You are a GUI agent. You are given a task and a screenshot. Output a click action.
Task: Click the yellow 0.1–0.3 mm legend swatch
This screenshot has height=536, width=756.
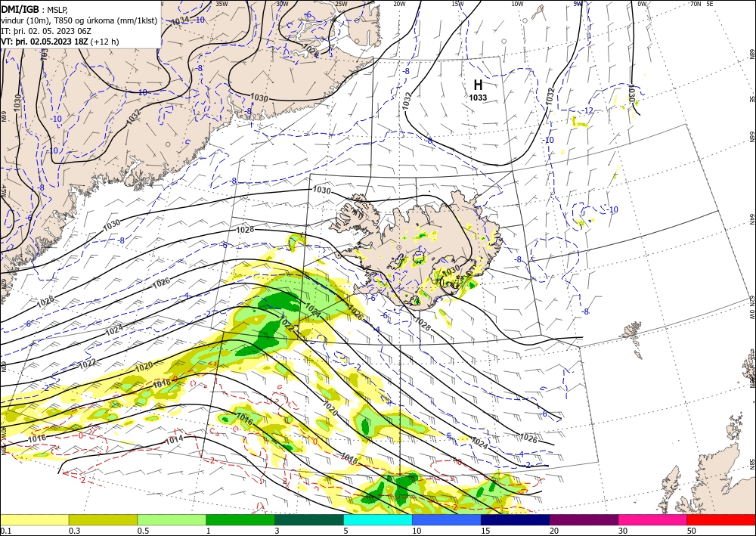coord(35,519)
